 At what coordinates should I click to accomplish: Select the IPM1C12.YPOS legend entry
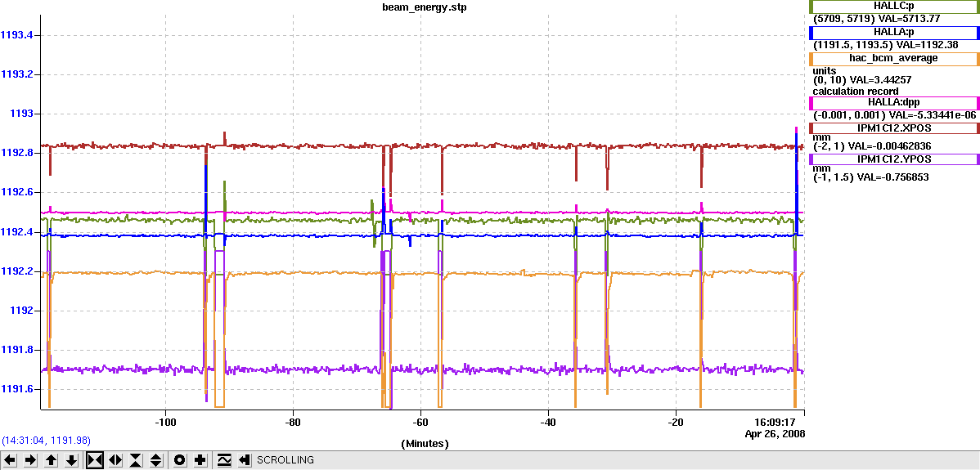click(x=894, y=159)
